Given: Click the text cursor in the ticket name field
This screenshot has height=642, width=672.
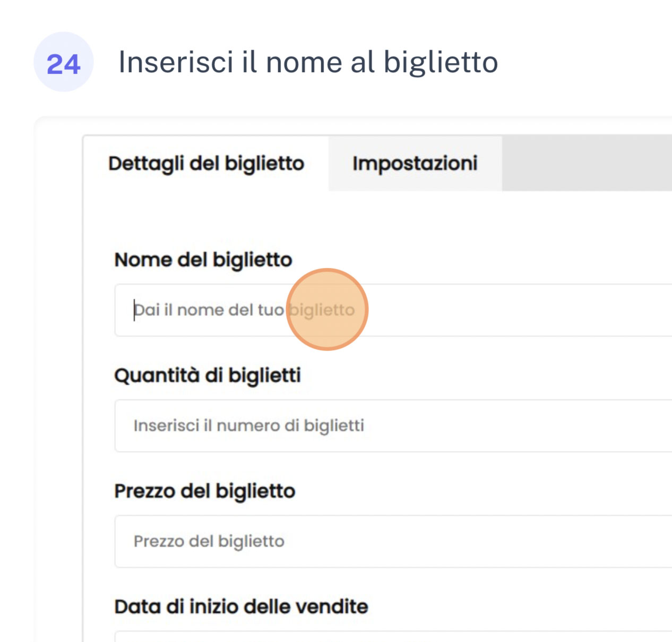Looking at the screenshot, I should pyautogui.click(x=134, y=310).
